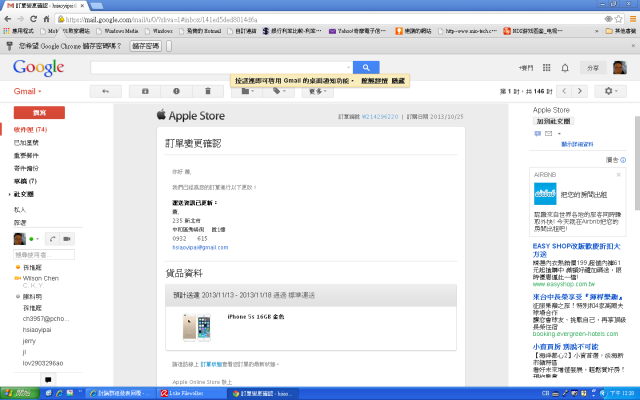Open the settings gear dropdown
The height and width of the screenshot is (400, 640).
click(x=610, y=91)
